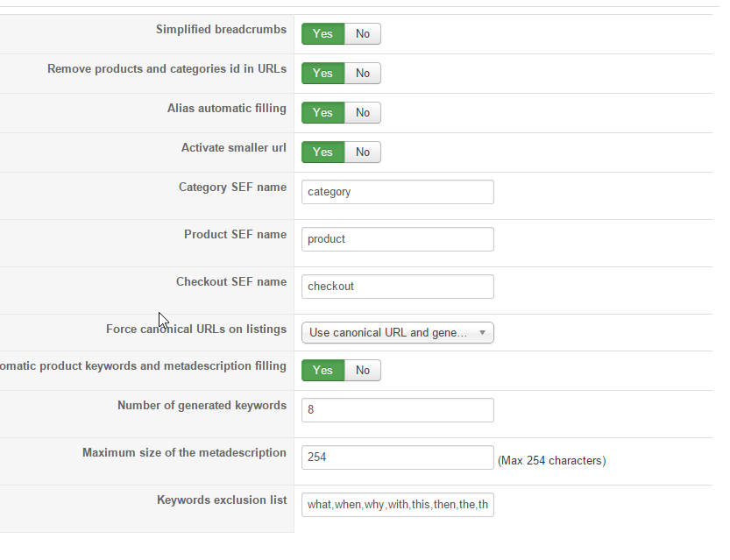Click the Keywords exclusion list label
This screenshot has width=730, height=560.
pyautogui.click(x=222, y=500)
